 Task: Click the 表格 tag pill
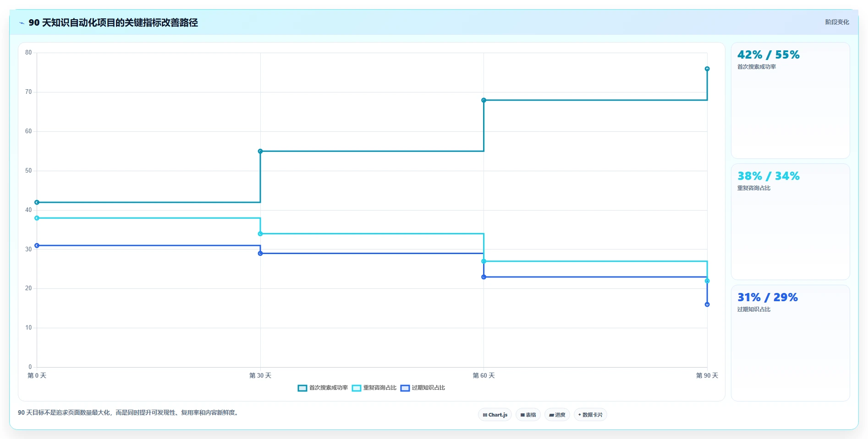click(x=528, y=415)
